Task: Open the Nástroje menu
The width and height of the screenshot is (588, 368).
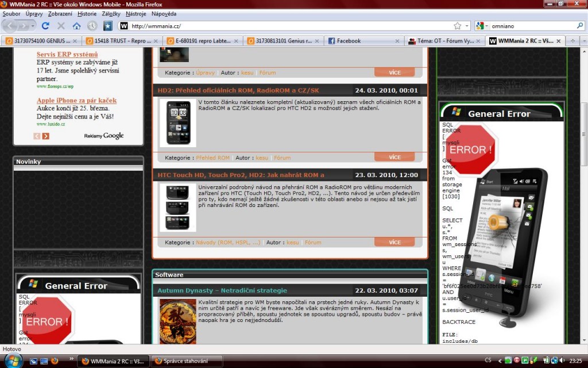Action: coord(136,14)
